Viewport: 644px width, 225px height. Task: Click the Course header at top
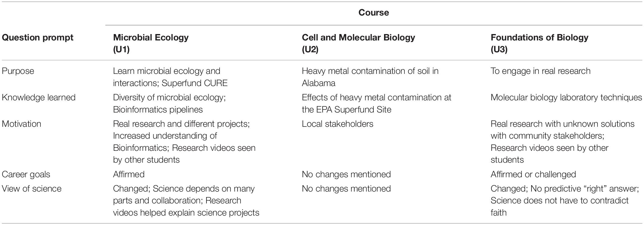373,12
